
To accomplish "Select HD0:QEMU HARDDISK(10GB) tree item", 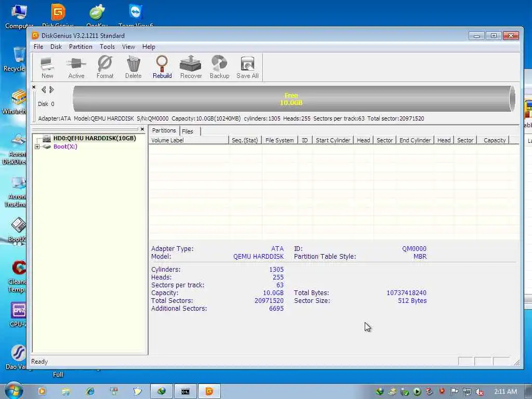I will coord(95,138).
